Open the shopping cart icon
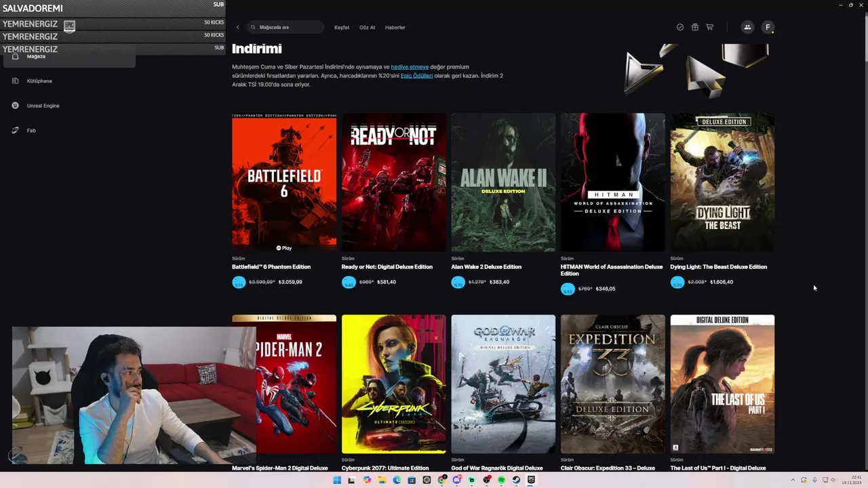868x488 pixels. [710, 27]
